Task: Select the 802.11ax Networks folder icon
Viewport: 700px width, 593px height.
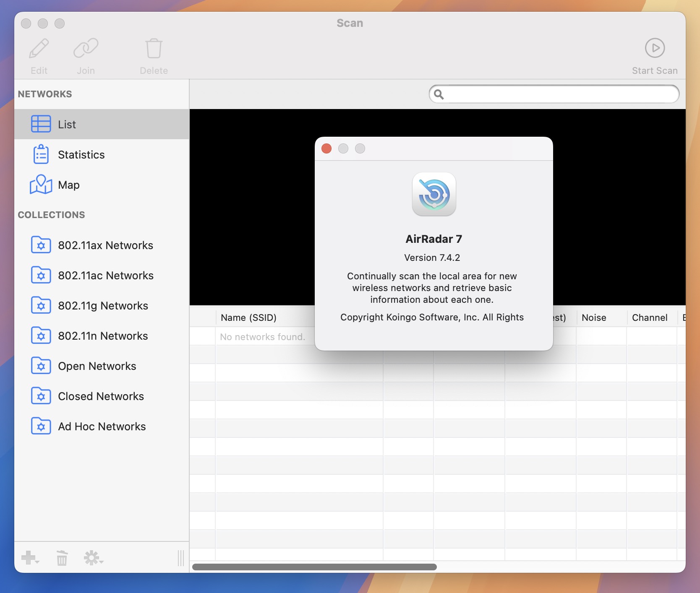Action: (41, 245)
